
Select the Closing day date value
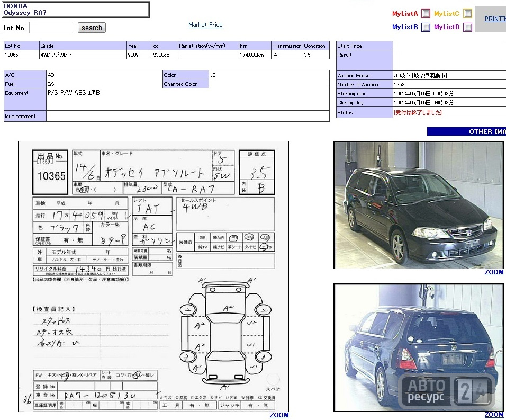coord(424,103)
